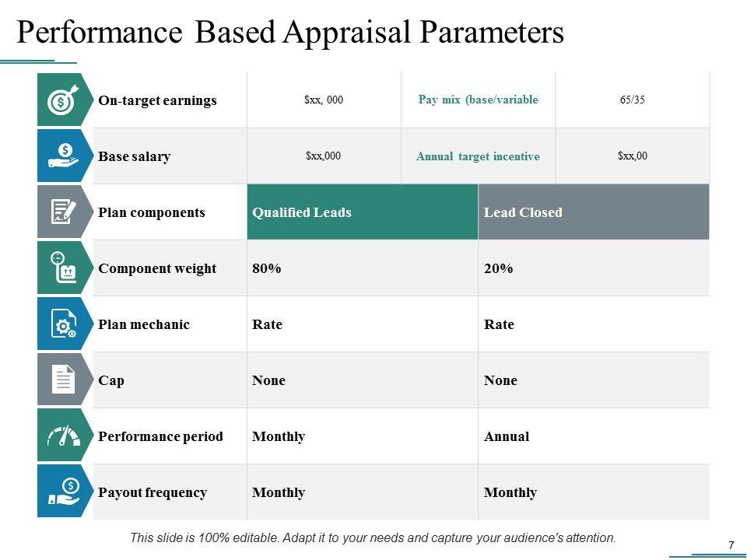Image resolution: width=747 pixels, height=560 pixels.
Task: Click the Annual target incentive label
Action: pyautogui.click(x=478, y=156)
